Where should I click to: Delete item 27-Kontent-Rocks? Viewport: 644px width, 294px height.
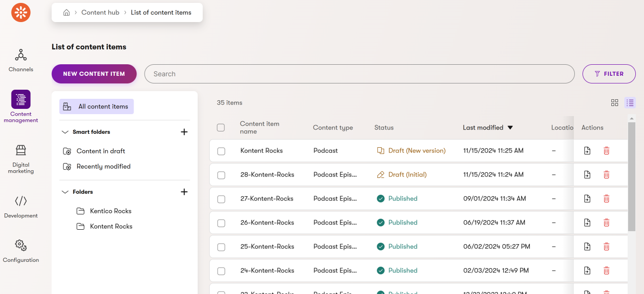click(607, 199)
